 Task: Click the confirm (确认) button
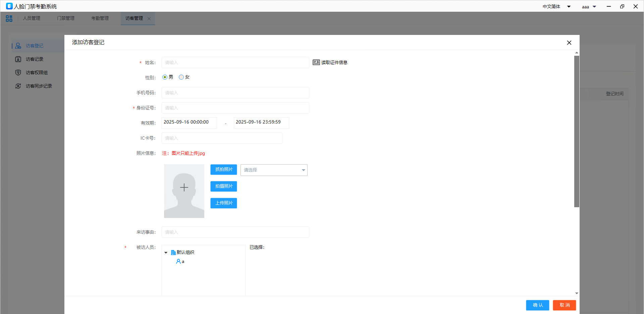(x=537, y=305)
